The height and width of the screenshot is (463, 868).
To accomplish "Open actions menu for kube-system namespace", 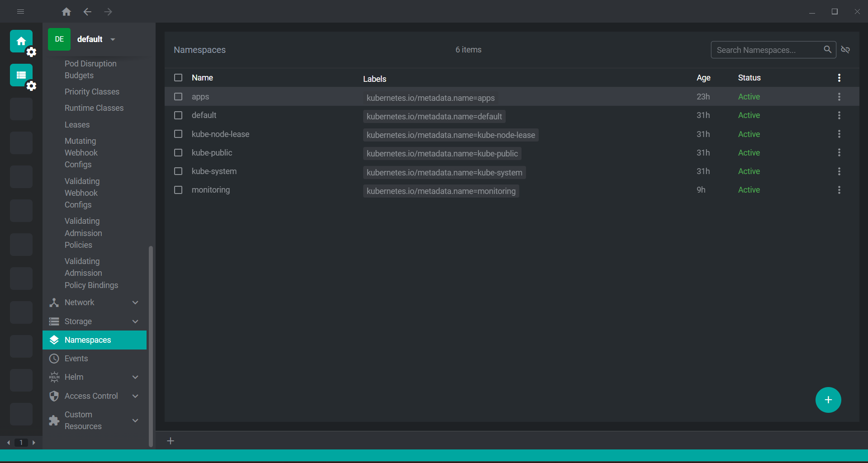I will click(x=839, y=171).
